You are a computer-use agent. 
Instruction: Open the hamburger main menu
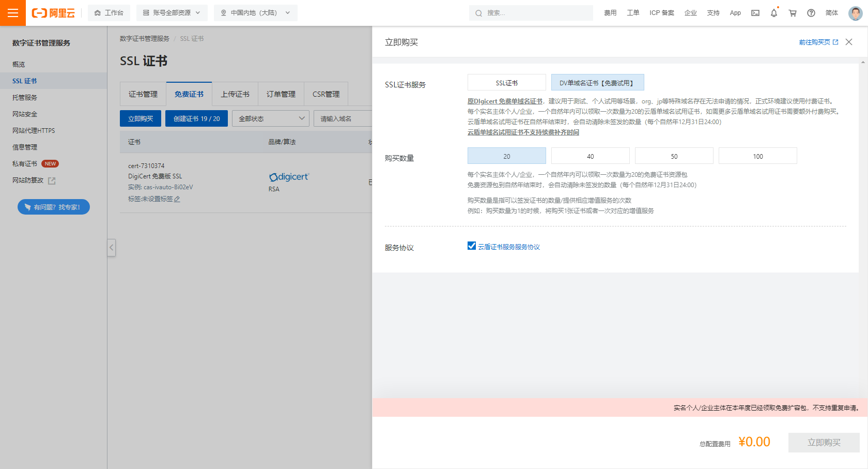(x=13, y=13)
